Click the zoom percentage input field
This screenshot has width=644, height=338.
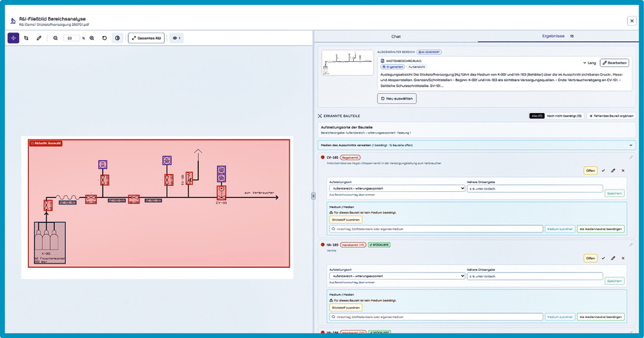point(71,38)
